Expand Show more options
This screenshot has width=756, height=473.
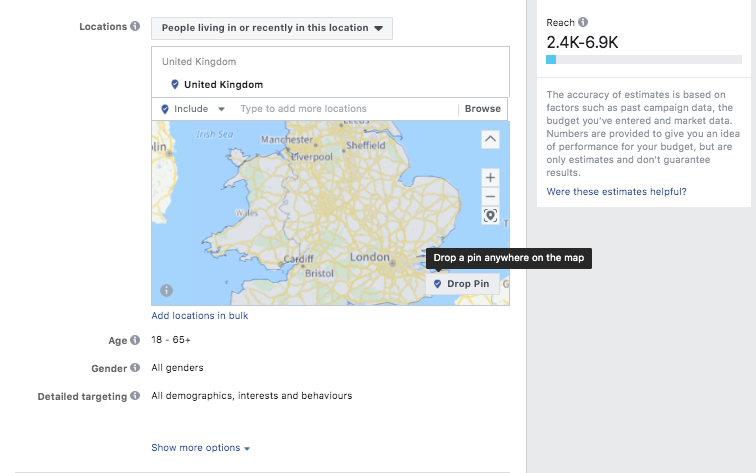[200, 448]
